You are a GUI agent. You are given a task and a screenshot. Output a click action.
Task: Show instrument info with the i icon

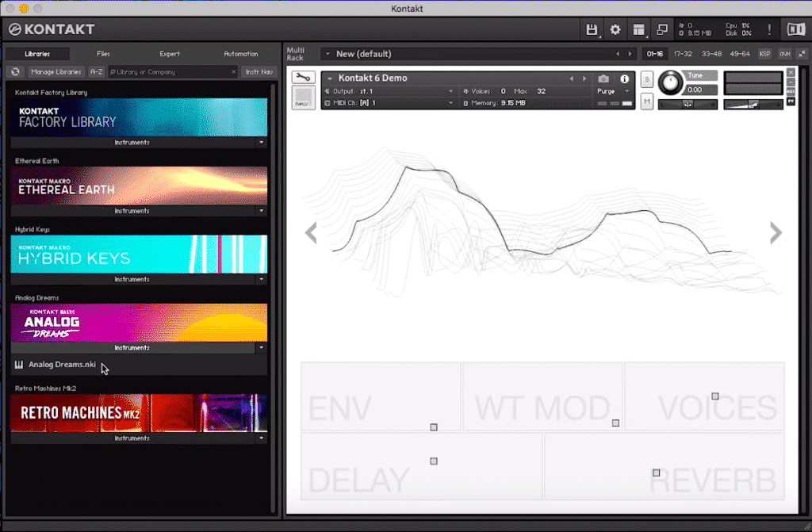point(625,78)
